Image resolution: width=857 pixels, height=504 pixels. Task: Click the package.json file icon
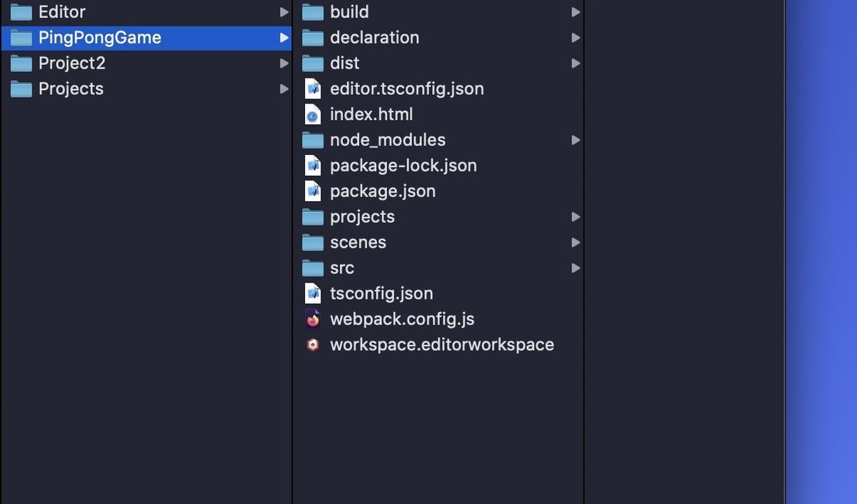312,191
